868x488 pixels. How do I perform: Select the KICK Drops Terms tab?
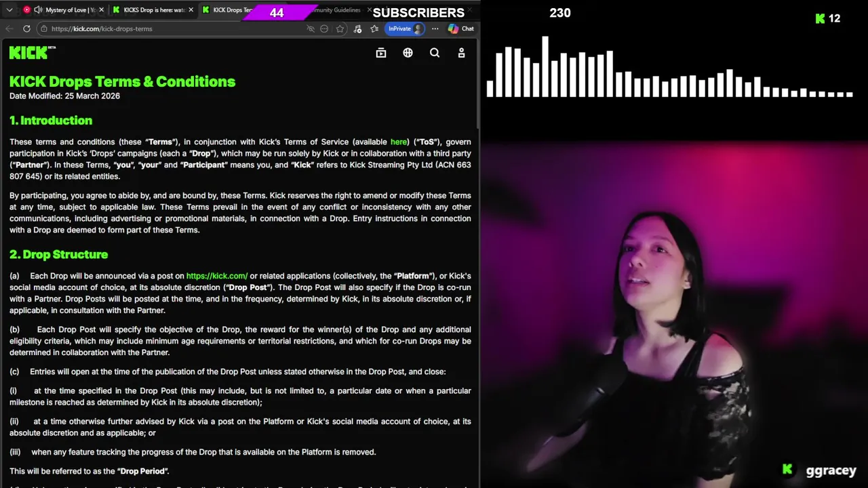click(227, 10)
